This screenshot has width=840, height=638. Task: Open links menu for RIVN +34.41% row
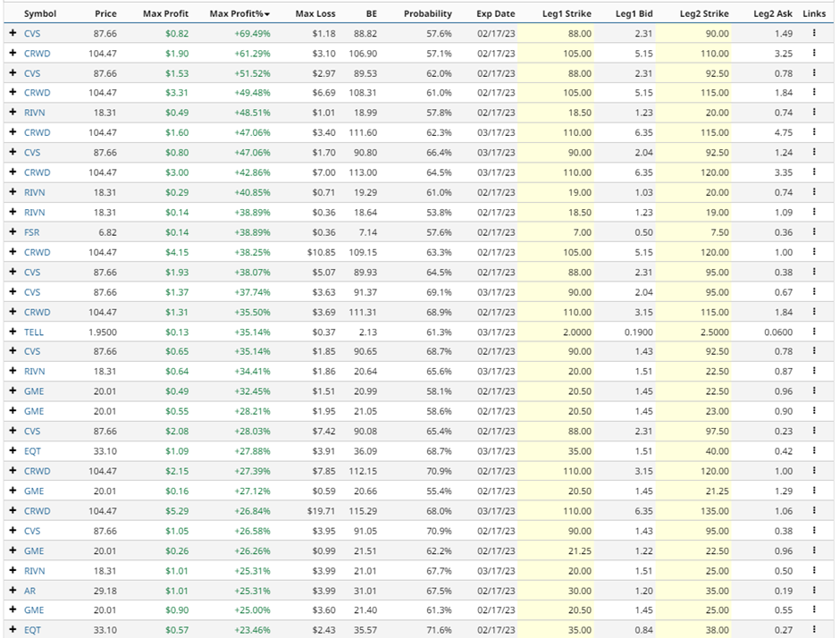(814, 371)
